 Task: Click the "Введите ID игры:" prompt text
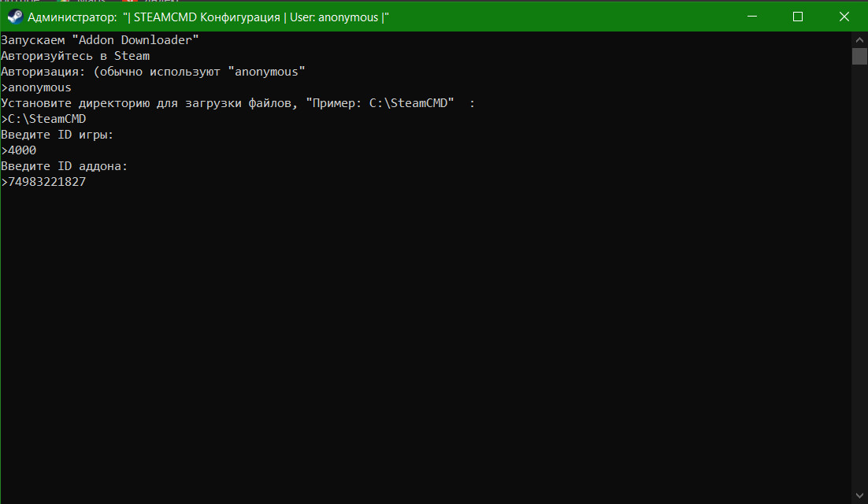(x=55, y=134)
